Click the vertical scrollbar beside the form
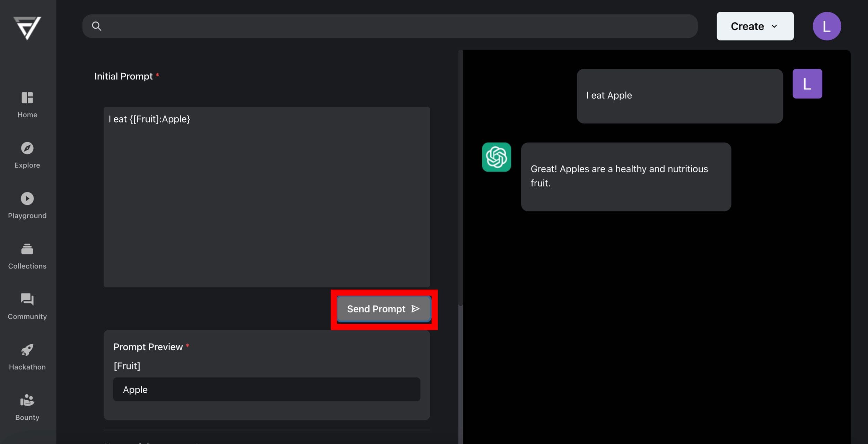 [x=460, y=178]
